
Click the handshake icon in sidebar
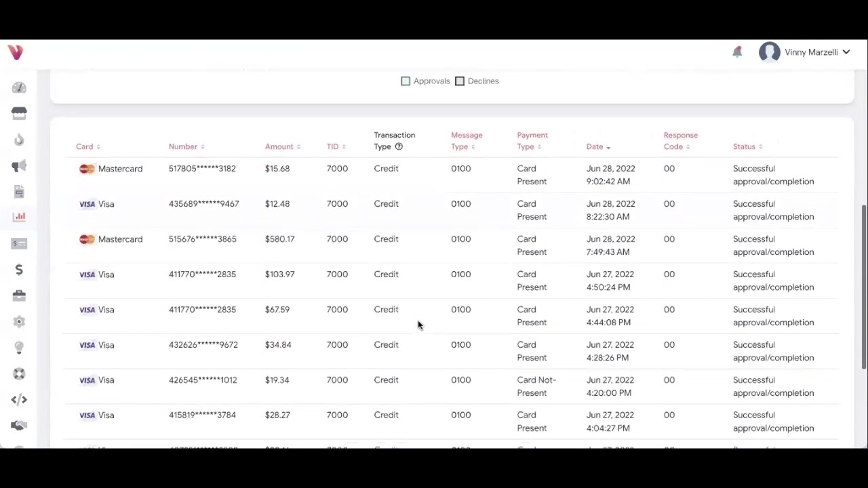[19, 426]
